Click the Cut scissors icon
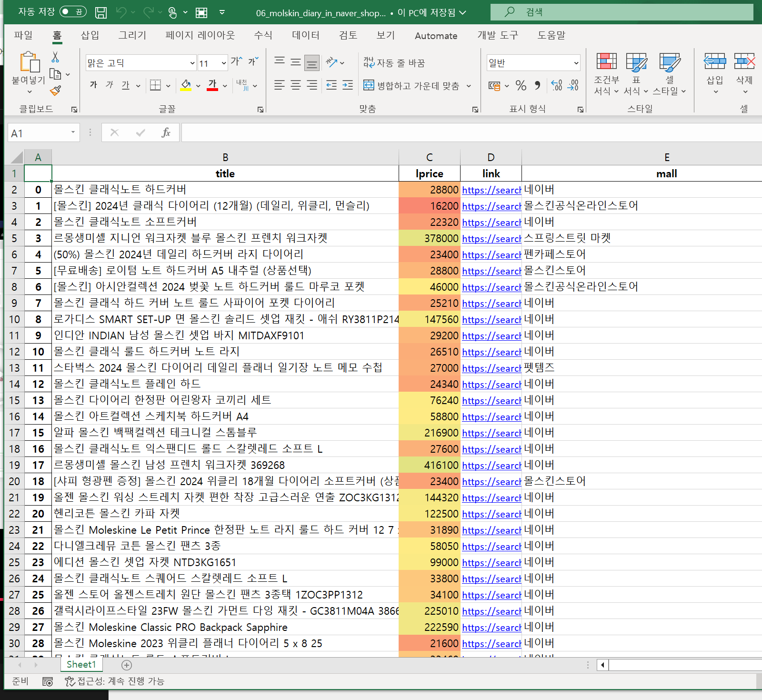Screen dimensions: 762x700 [x=55, y=57]
